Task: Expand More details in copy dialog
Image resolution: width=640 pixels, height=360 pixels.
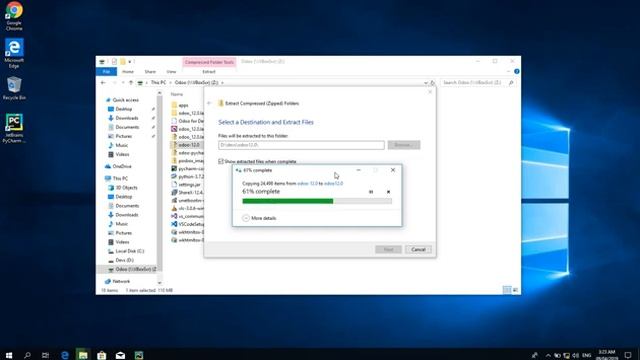Action: [259, 218]
